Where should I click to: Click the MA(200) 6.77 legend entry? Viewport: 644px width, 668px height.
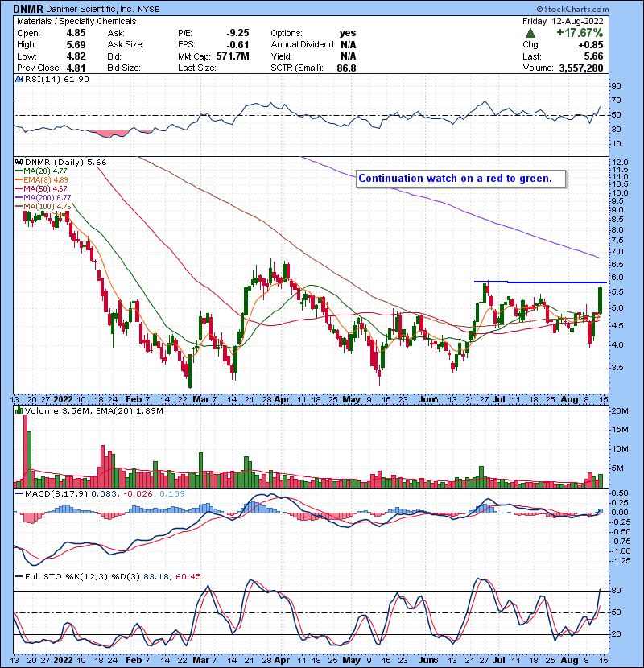43,198
